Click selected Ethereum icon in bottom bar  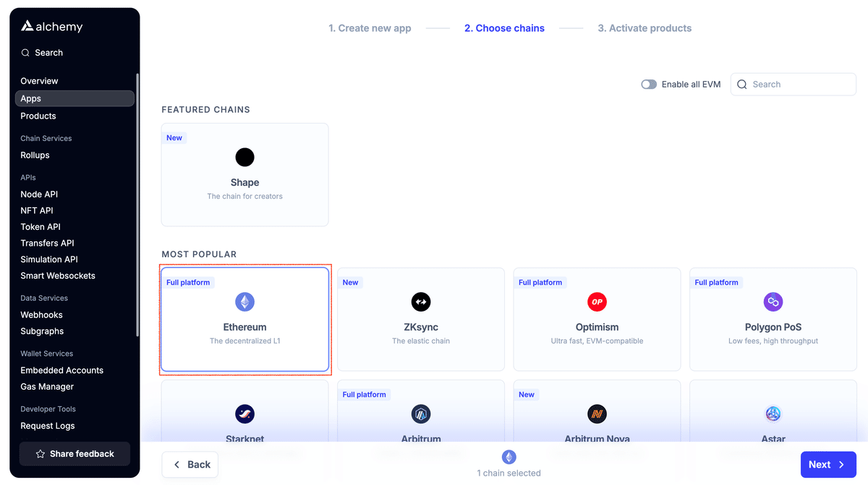(509, 457)
